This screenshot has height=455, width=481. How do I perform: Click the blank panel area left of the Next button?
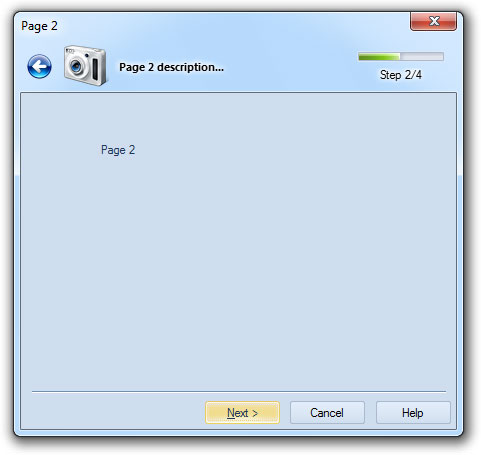[x=113, y=413]
